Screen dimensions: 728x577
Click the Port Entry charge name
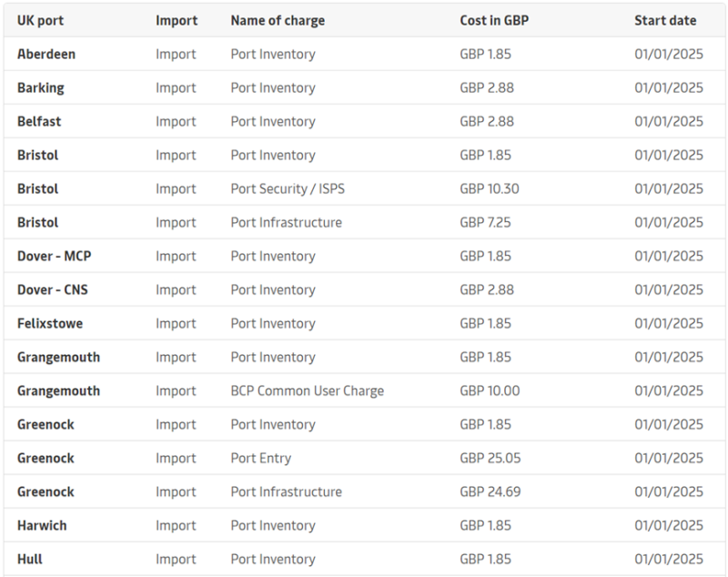(260, 458)
